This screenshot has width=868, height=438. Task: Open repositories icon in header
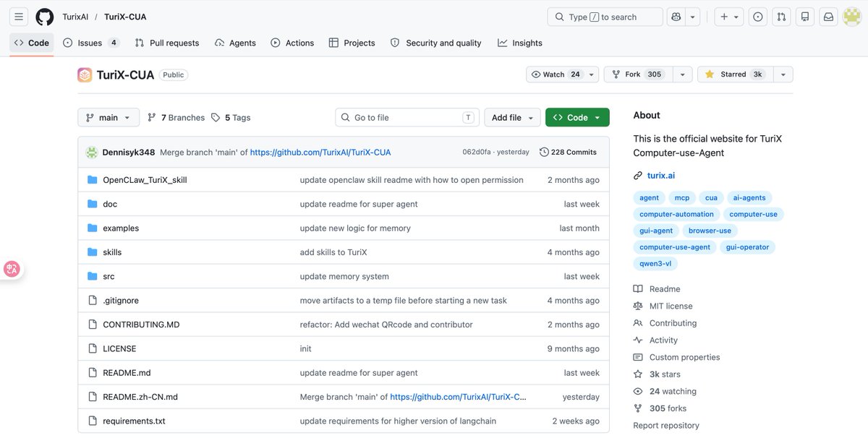(x=805, y=17)
